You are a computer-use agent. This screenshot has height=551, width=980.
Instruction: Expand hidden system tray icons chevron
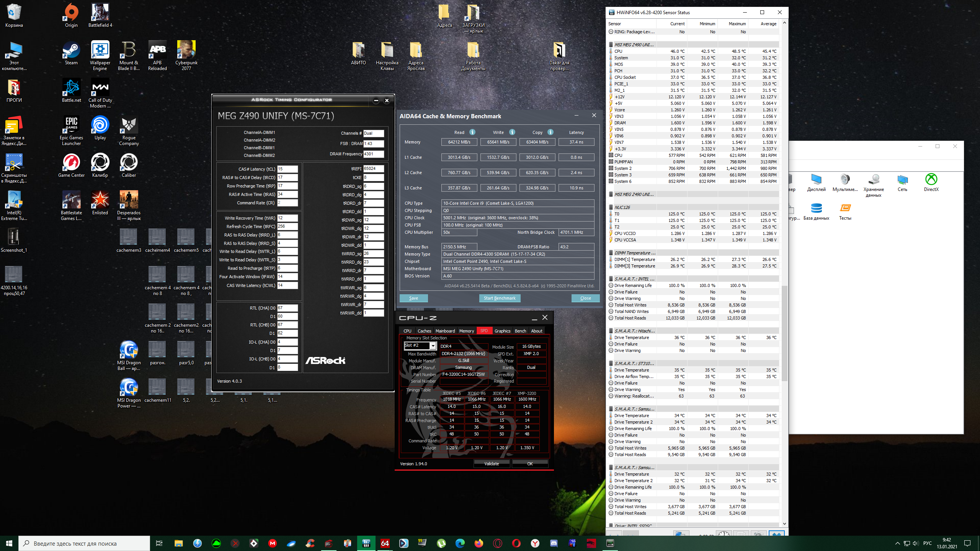897,543
